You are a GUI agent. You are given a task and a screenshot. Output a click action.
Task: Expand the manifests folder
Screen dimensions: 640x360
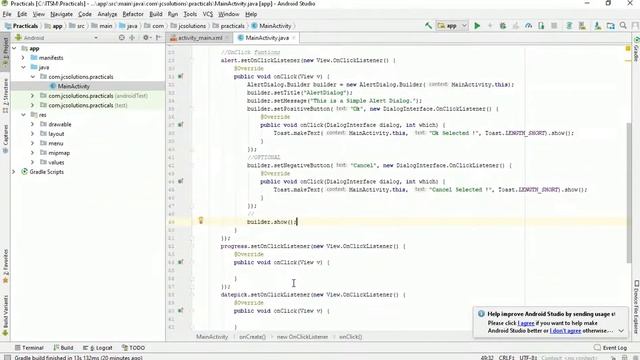23,58
